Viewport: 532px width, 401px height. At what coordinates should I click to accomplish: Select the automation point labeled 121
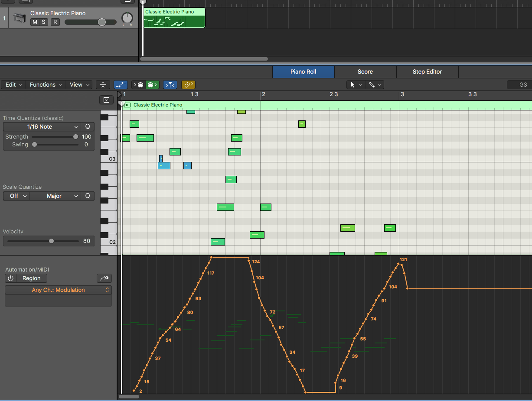[x=398, y=263]
